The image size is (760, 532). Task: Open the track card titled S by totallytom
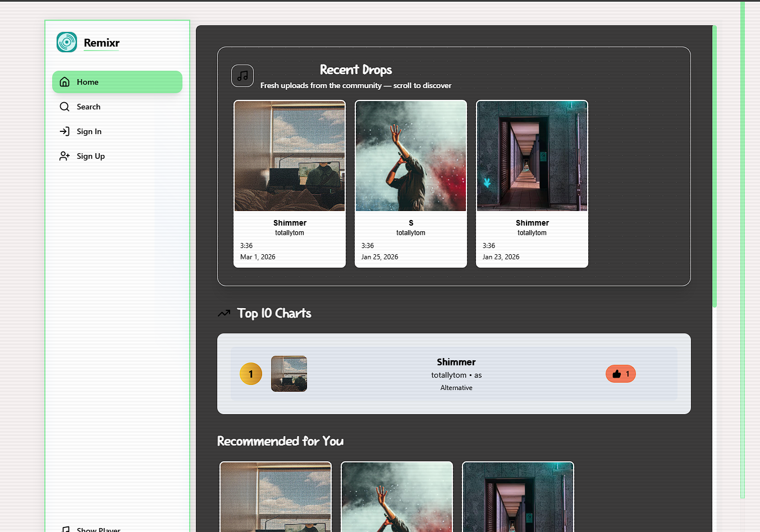click(x=410, y=184)
